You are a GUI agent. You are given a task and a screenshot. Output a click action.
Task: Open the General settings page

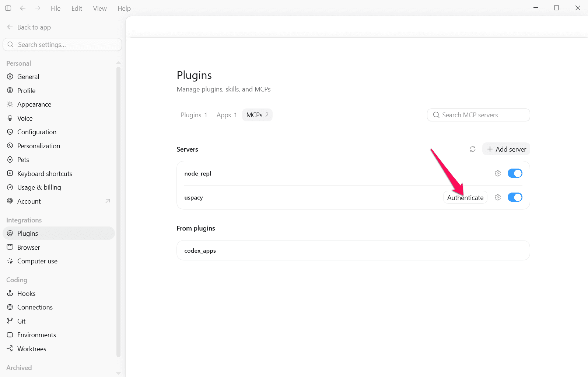[59, 76]
